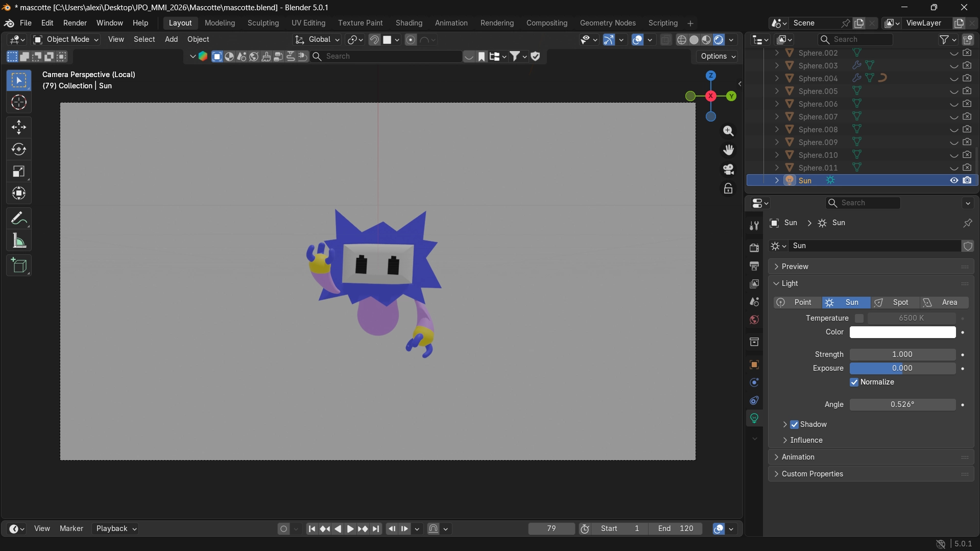Open the Render menu
980x551 pixels.
pos(75,23)
